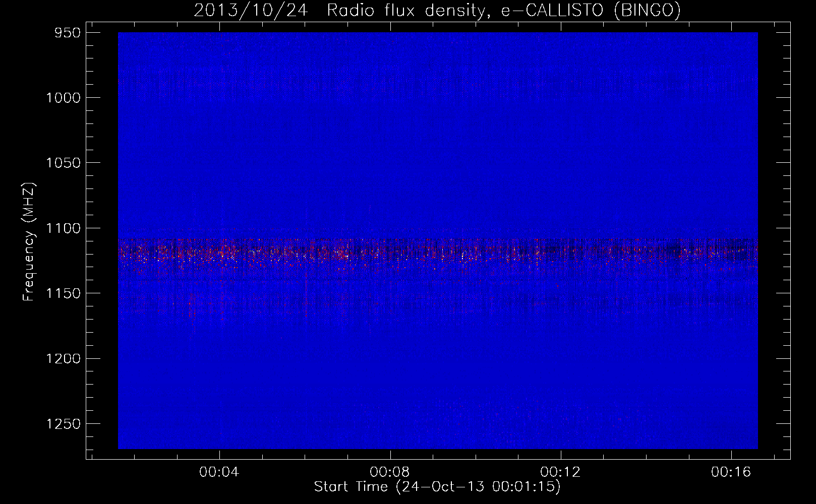Click the 00:16 time tick label
The height and width of the screenshot is (504, 816).
click(731, 472)
